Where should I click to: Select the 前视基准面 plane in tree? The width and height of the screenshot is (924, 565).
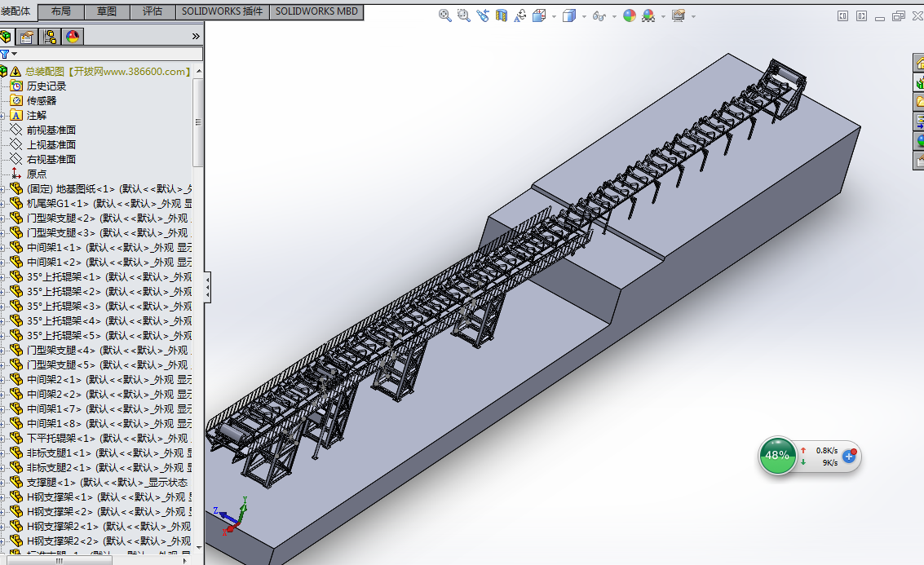[x=51, y=130]
